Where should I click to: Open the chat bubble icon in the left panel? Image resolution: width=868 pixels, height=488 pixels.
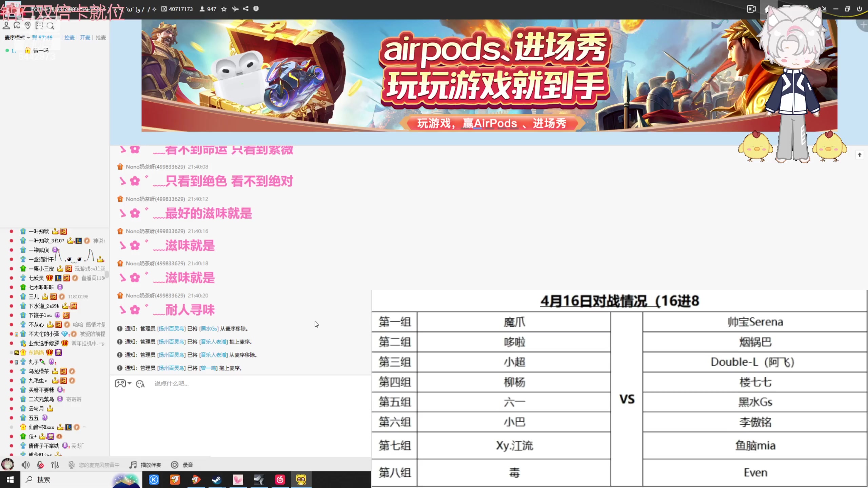17,25
